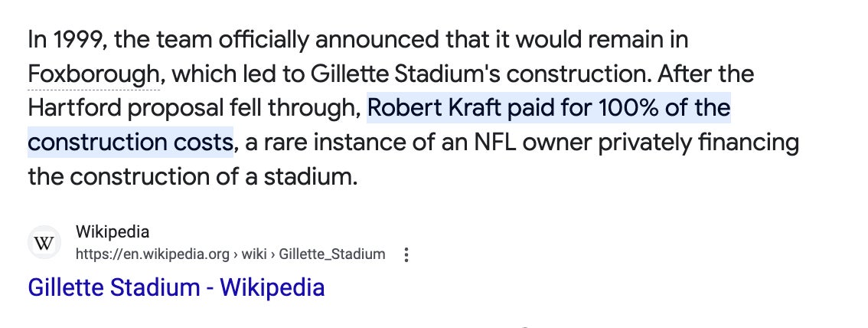Screen dimensions: 868x328
Task: Click the text In 1999
Action: (x=64, y=40)
